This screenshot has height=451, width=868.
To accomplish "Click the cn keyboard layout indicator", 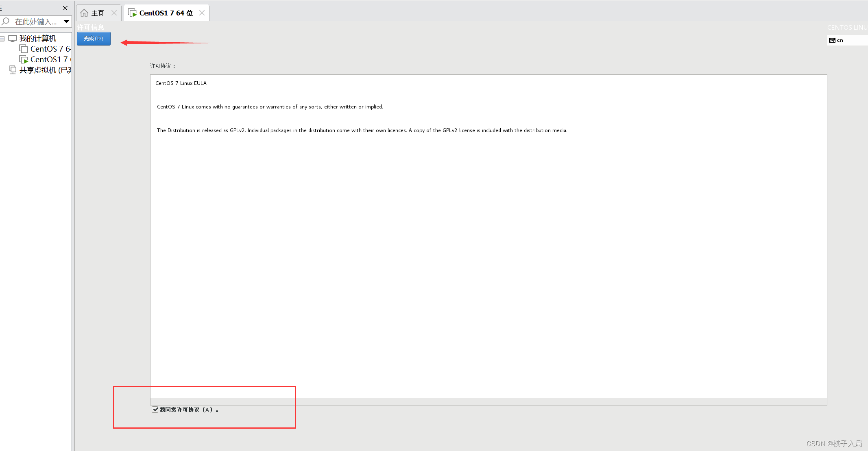I will [x=836, y=40].
